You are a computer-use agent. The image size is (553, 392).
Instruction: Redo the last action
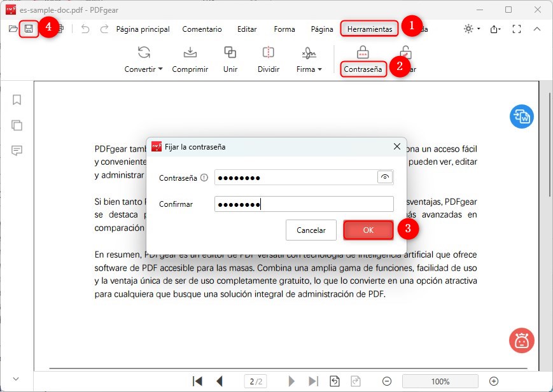coord(104,29)
